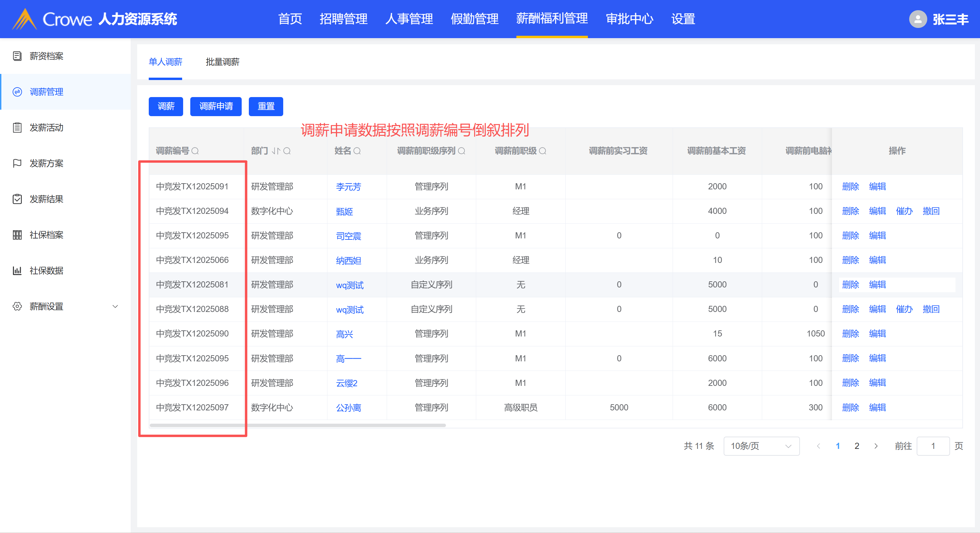Viewport: 980px width, 533px height.
Task: Open employee link 李元芳
Action: 348,187
